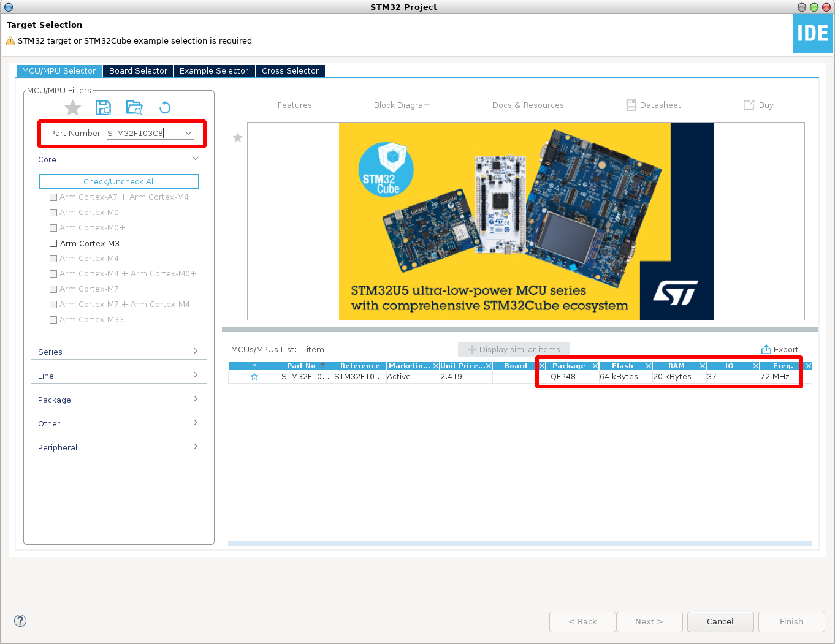Toggle the Arm Cortex-M4 + Arm Cortex-M0+ checkbox

click(53, 274)
